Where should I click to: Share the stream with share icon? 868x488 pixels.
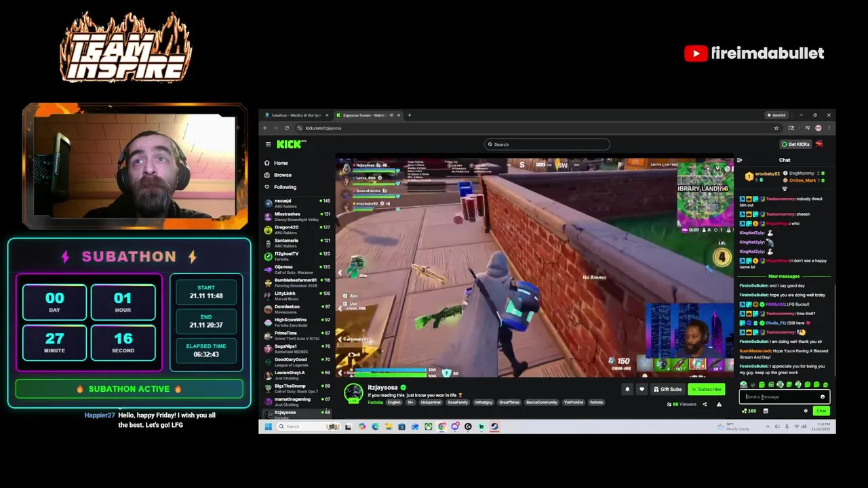coord(705,405)
